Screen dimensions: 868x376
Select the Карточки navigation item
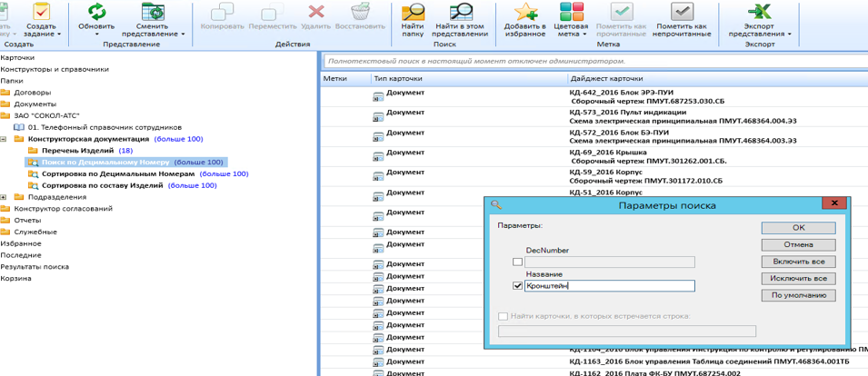[17, 57]
